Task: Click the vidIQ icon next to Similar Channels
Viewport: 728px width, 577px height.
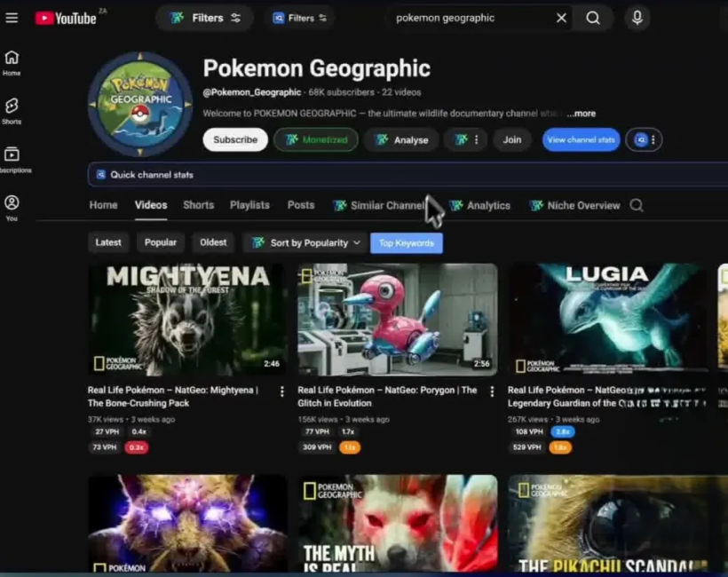Action: [x=340, y=205]
